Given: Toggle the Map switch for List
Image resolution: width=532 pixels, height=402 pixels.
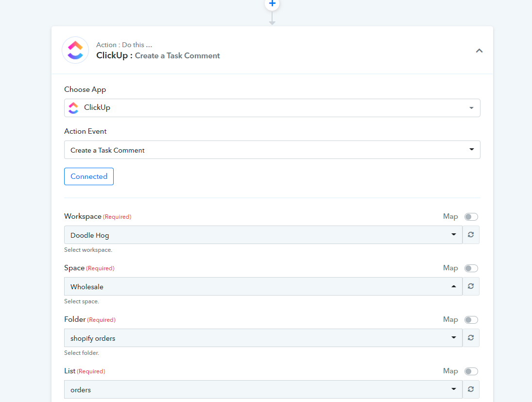Looking at the screenshot, I should pos(471,371).
